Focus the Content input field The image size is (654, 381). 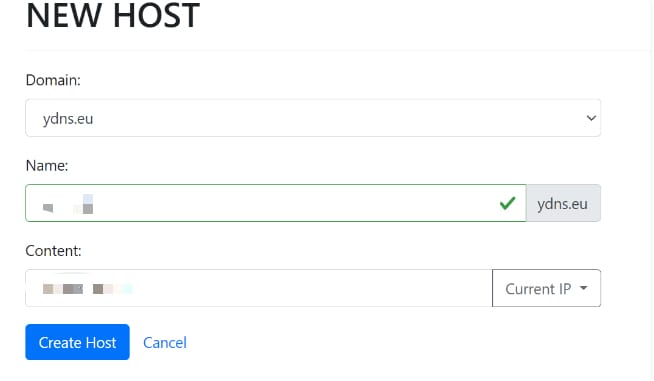pos(259,288)
